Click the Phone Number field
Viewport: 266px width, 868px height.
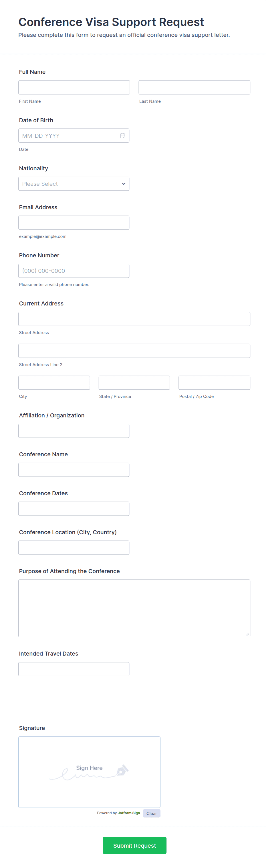pyautogui.click(x=74, y=271)
